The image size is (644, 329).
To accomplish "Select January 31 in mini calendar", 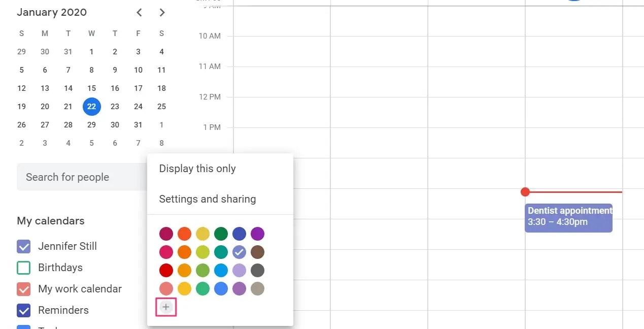I will point(138,125).
